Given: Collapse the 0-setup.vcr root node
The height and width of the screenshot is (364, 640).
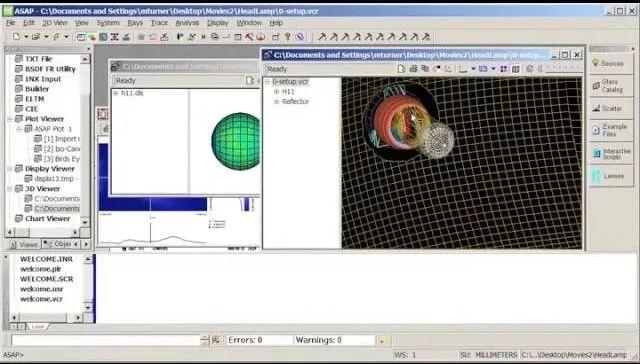Looking at the screenshot, I should point(267,82).
